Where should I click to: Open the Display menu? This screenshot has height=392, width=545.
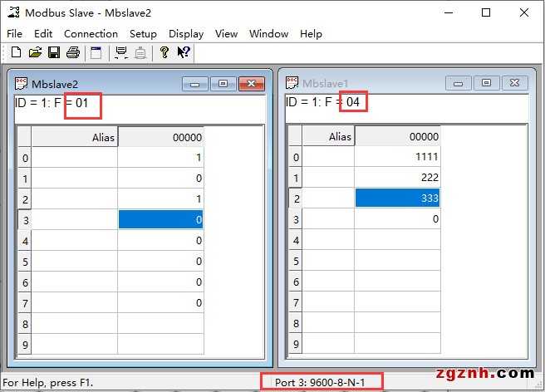click(186, 33)
